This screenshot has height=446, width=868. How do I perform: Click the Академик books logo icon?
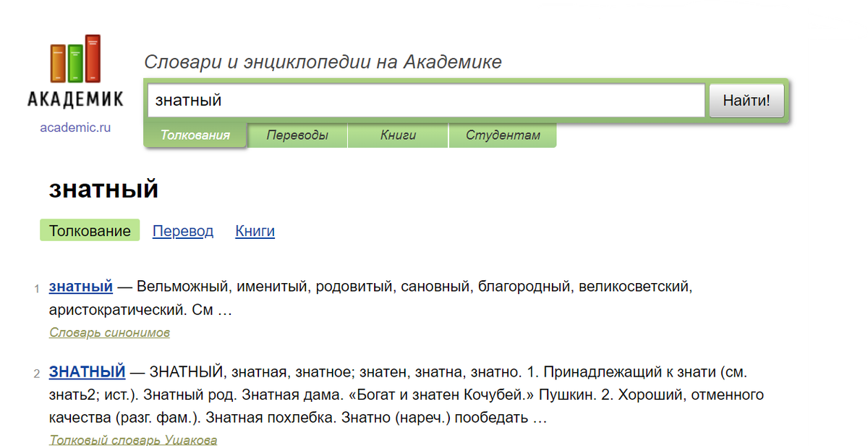(75, 58)
